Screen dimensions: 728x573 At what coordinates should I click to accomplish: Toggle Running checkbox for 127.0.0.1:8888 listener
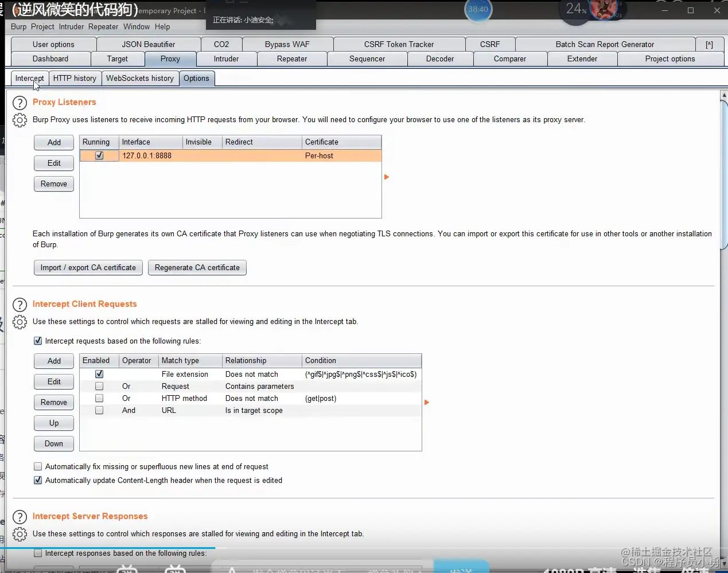[x=99, y=155]
